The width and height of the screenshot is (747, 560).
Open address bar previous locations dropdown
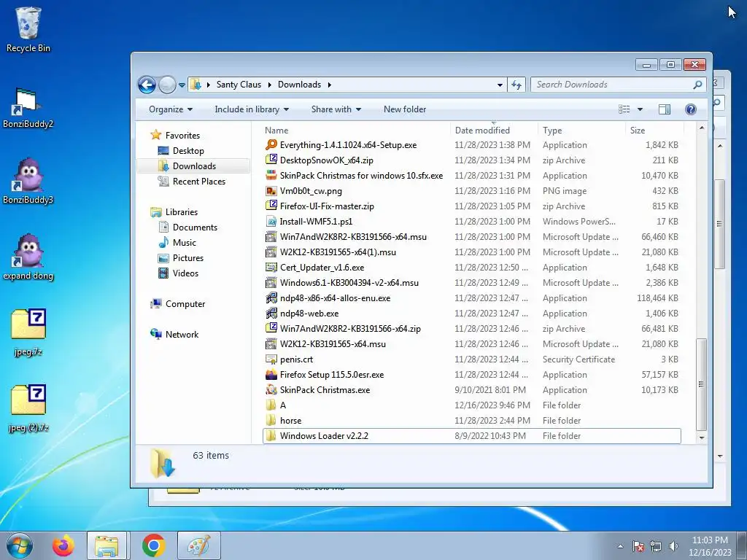pyautogui.click(x=500, y=85)
